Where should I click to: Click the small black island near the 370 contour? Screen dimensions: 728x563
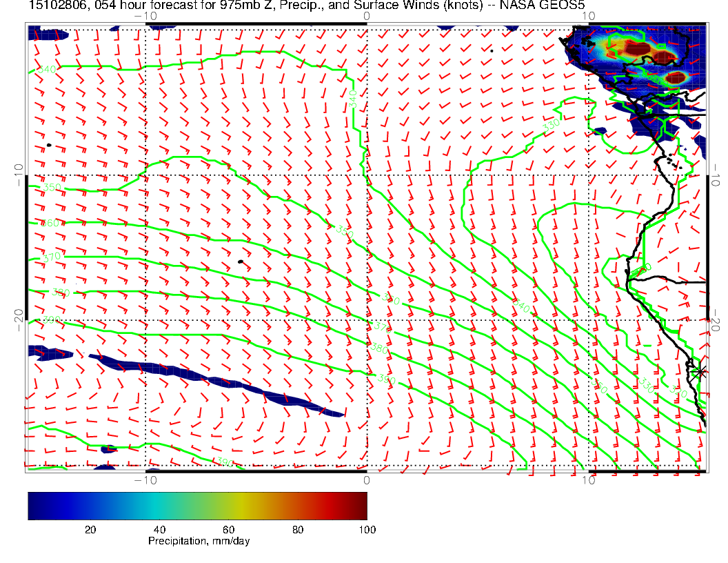(x=240, y=261)
